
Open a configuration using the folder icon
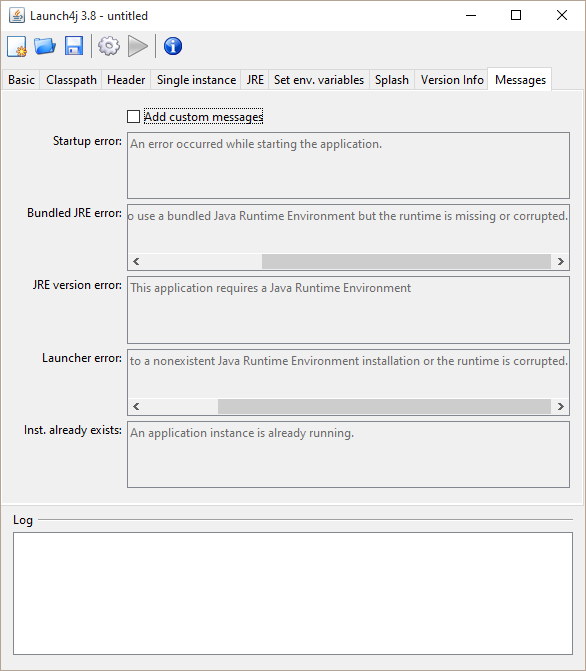point(45,46)
